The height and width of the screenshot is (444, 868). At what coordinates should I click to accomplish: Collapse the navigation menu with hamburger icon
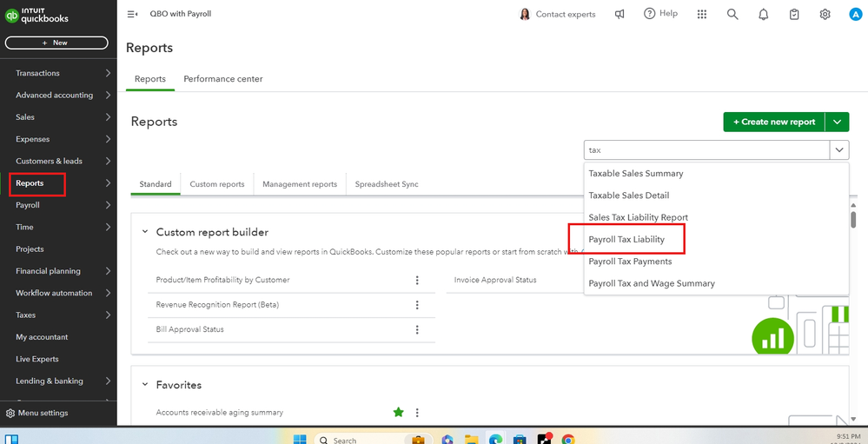pyautogui.click(x=132, y=14)
